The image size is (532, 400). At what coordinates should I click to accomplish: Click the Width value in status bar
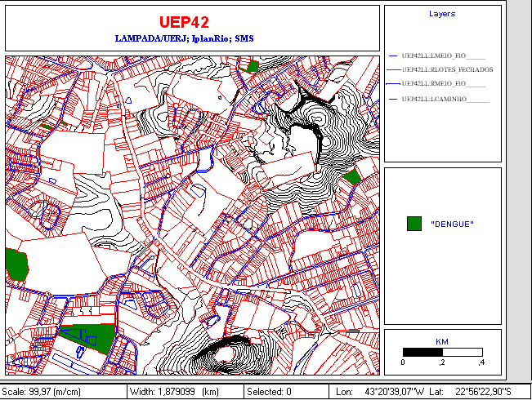[x=174, y=393]
